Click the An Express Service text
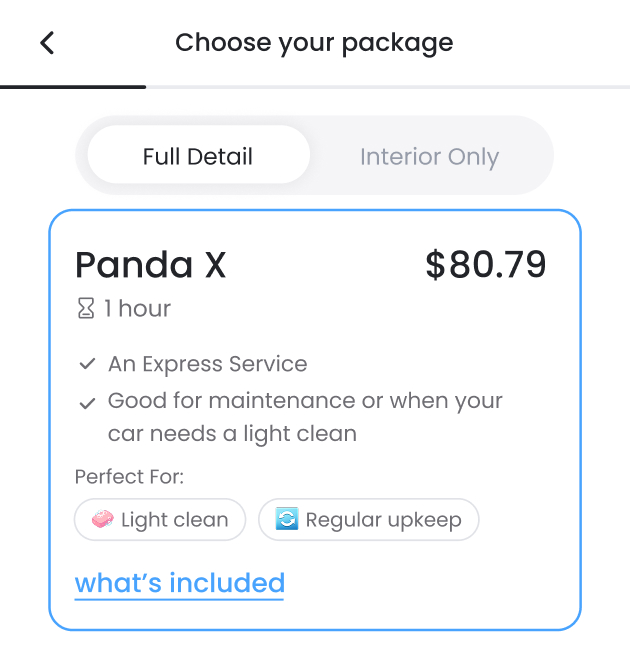The image size is (630, 665). (x=208, y=364)
